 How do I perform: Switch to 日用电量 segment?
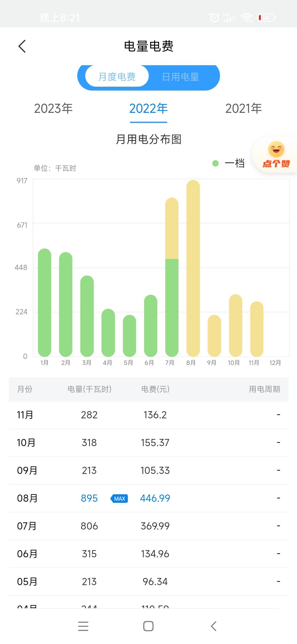[180, 77]
